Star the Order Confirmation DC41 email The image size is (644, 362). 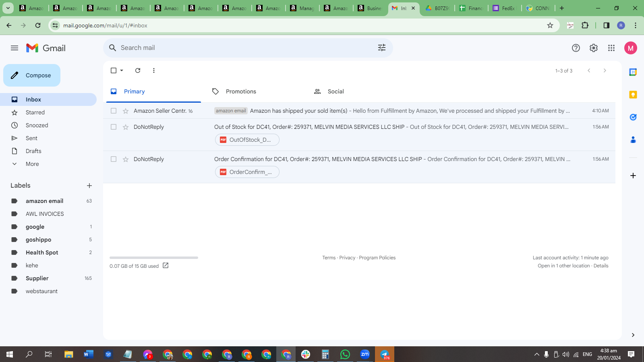point(126,159)
